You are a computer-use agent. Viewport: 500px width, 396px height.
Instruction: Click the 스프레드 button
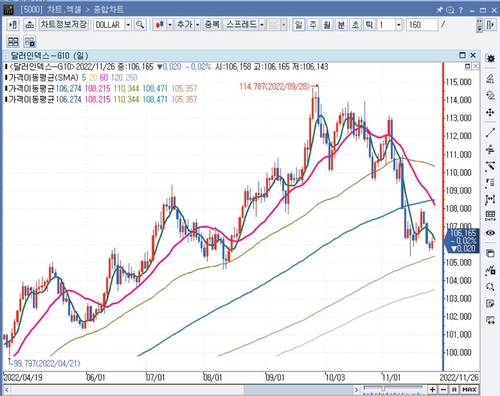point(241,25)
